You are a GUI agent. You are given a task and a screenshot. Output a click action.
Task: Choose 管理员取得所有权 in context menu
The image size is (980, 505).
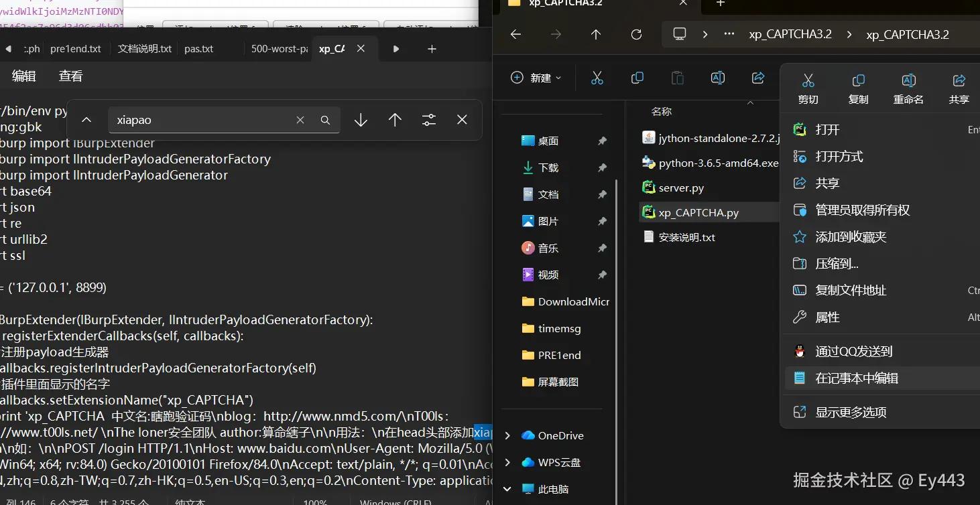(x=882, y=210)
